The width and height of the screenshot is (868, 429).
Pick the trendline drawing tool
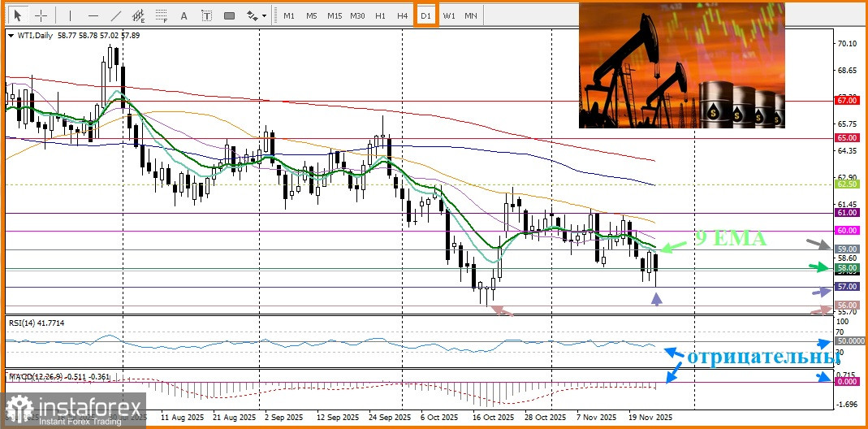tap(115, 15)
